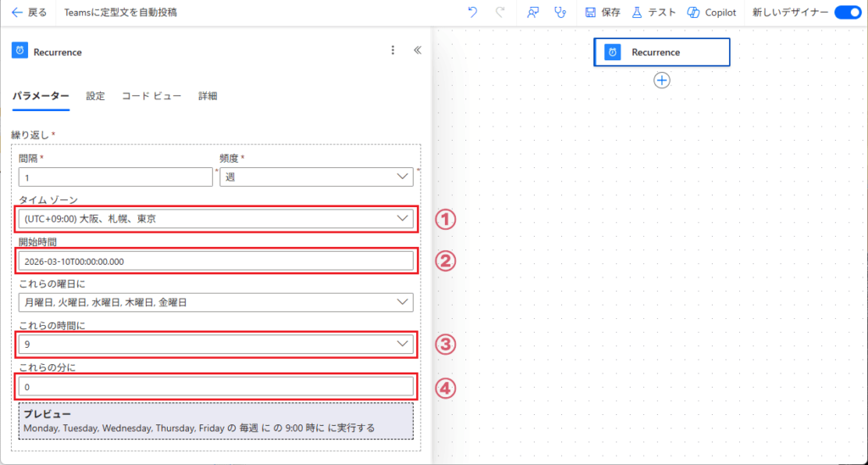Open the feedback/comments icon in toolbar

pyautogui.click(x=532, y=13)
